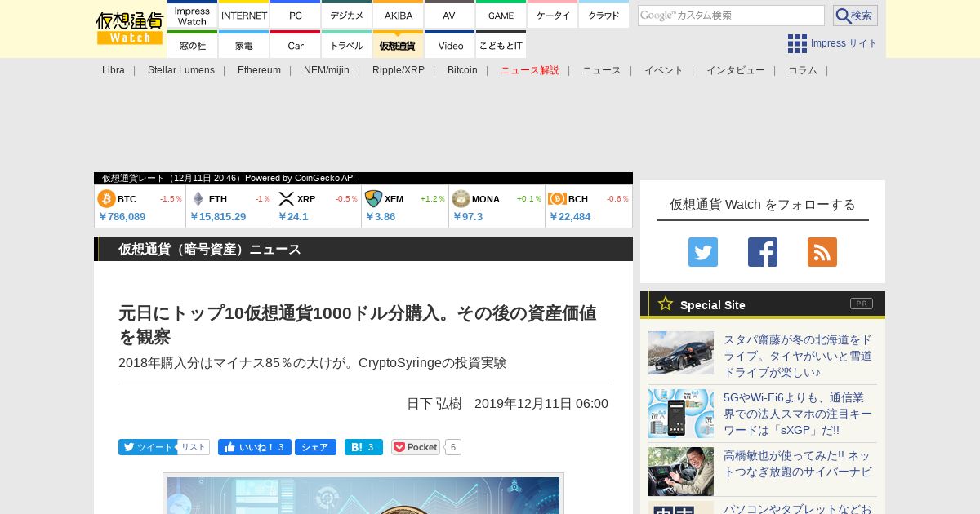Click author name 日下 弘樹
980x514 pixels.
point(434,404)
